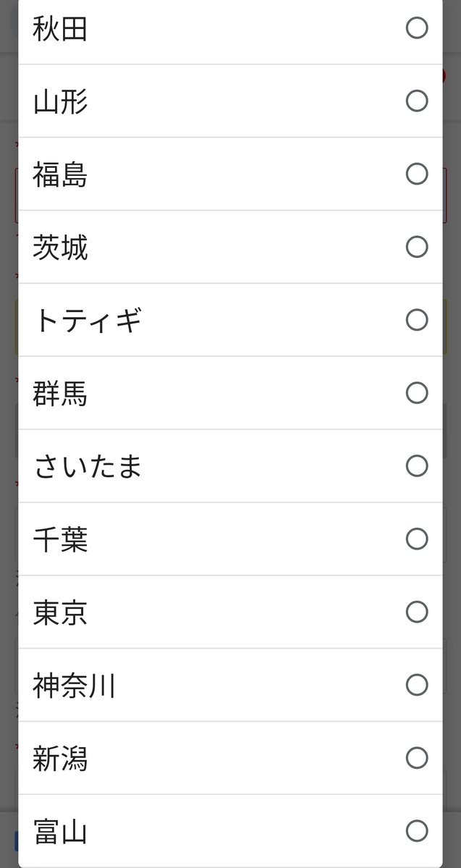Tap the 秋田 list item text
This screenshot has width=461, height=868.
click(x=60, y=29)
